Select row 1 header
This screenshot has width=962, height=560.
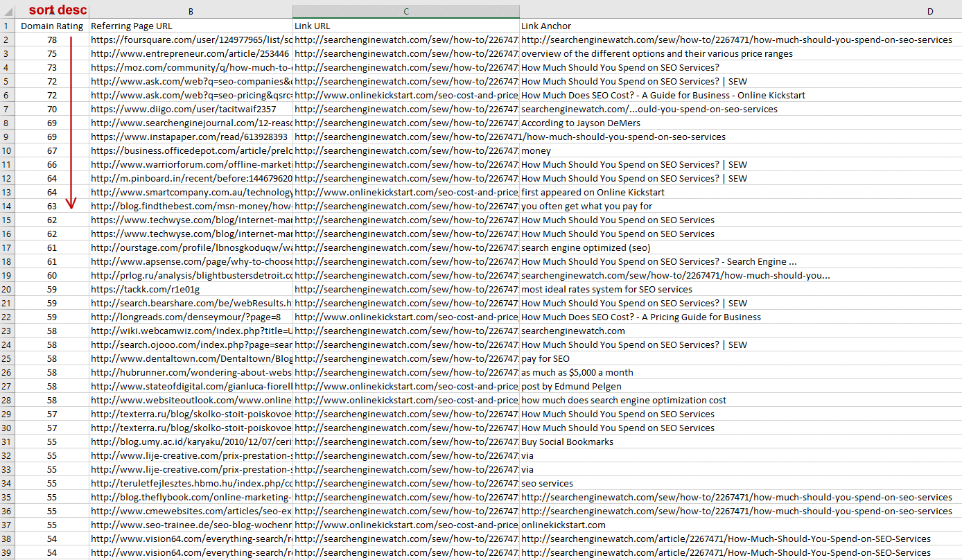click(x=7, y=26)
